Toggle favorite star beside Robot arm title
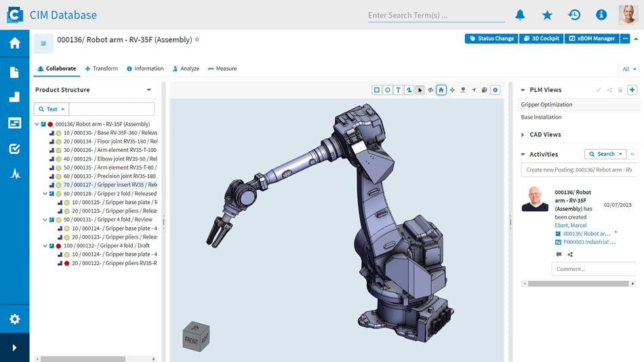This screenshot has height=362, width=644. click(x=197, y=40)
